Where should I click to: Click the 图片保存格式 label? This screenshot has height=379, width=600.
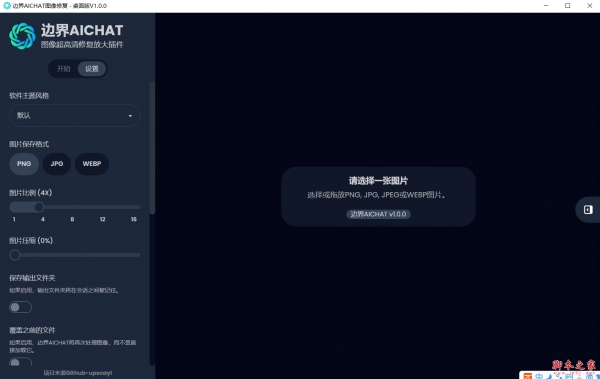coord(29,144)
